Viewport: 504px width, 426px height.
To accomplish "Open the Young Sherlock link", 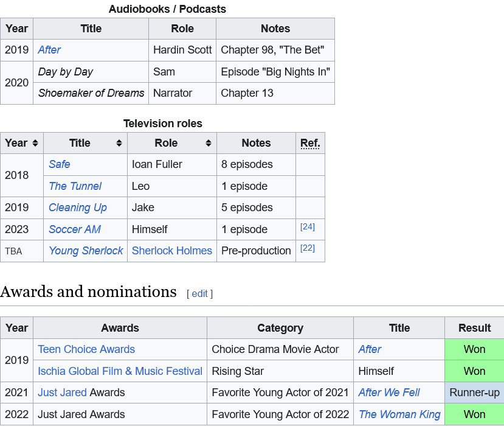I will point(86,251).
